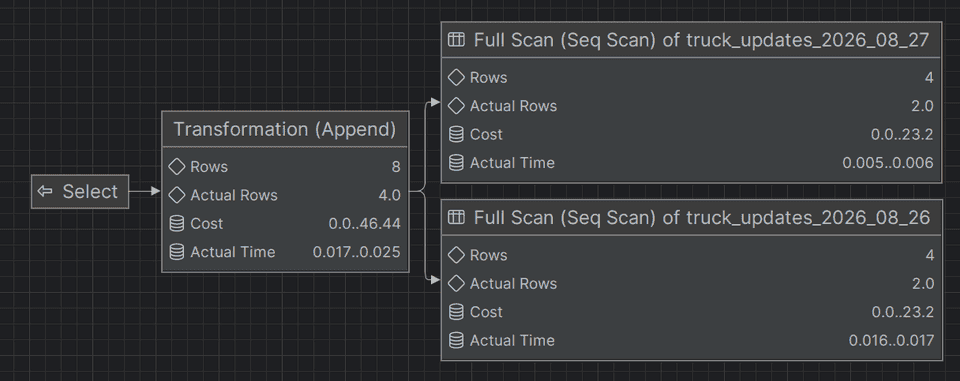Click the Actual Rows value 2.0 in the 2026_08_26 scan
This screenshot has height=381, width=960.
point(923,284)
